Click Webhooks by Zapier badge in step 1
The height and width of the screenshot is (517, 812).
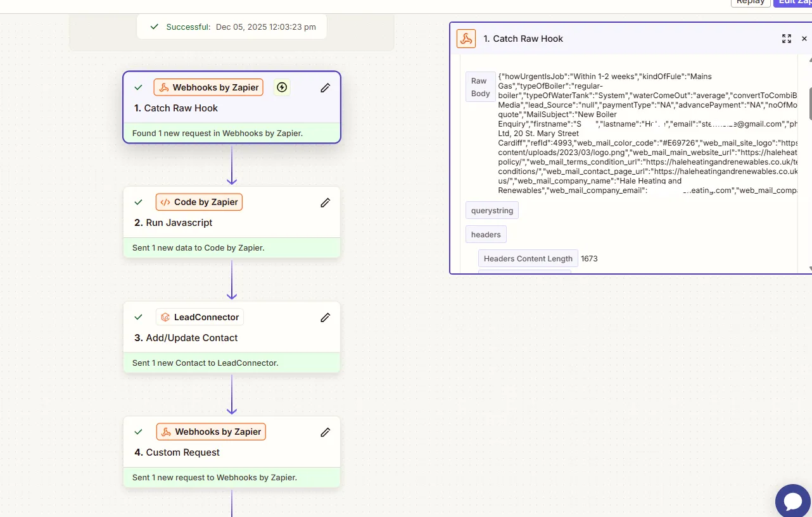(x=208, y=87)
